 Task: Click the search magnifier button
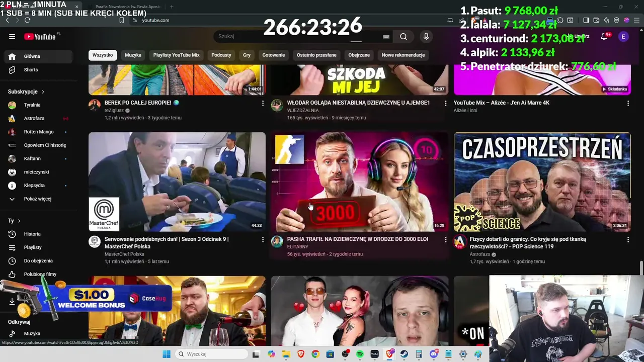(404, 36)
